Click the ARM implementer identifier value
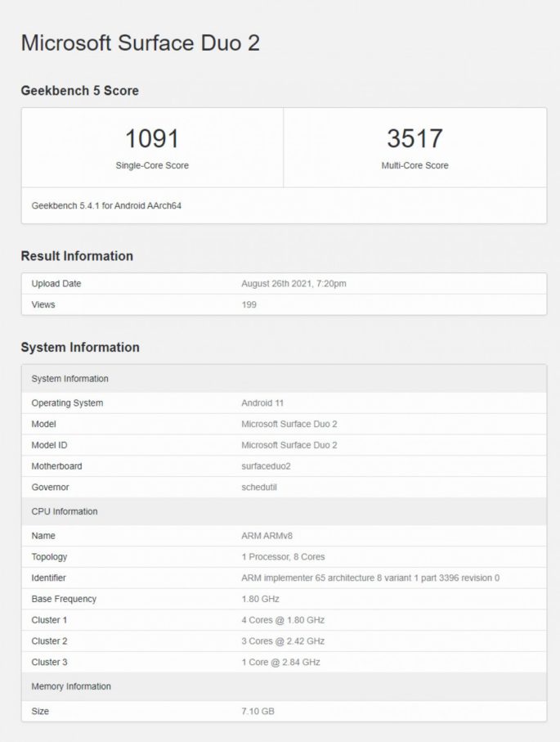 click(370, 578)
